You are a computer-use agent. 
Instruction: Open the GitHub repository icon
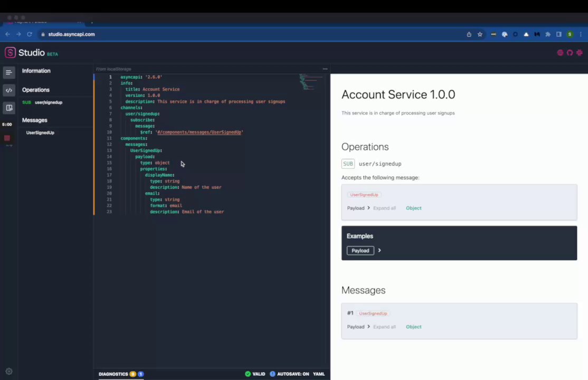[x=570, y=53]
